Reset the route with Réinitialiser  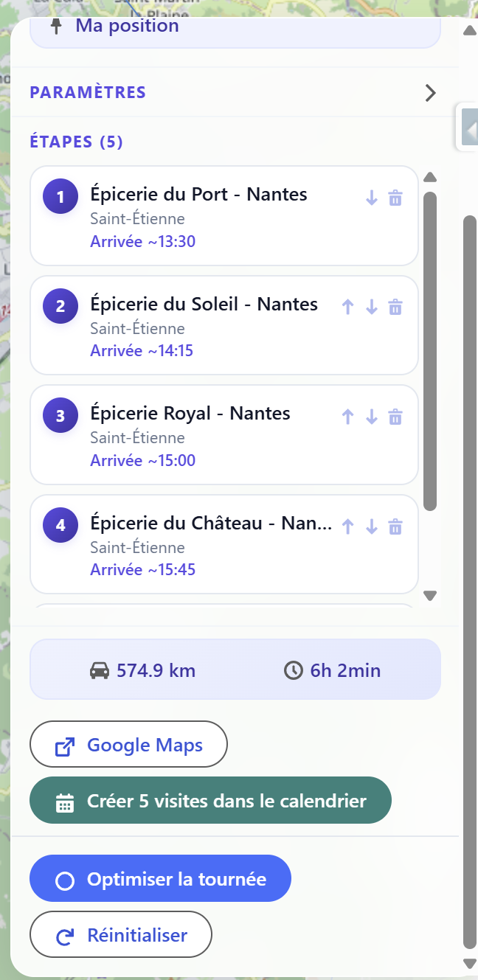pos(120,934)
